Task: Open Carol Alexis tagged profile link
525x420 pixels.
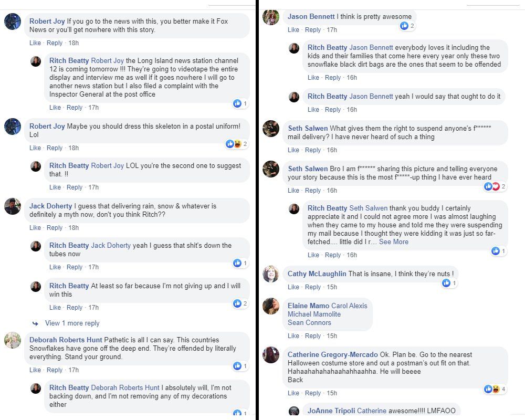Action: [x=349, y=306]
